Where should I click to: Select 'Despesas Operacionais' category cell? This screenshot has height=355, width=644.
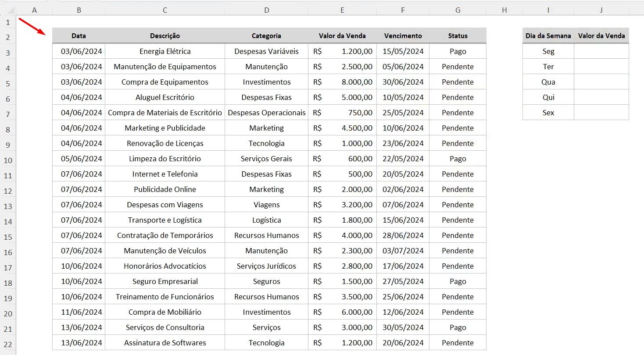pyautogui.click(x=266, y=113)
